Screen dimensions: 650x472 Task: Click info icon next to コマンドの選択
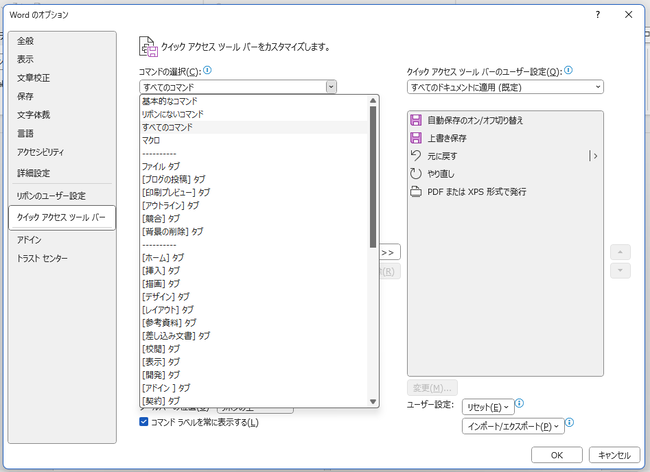click(x=207, y=70)
